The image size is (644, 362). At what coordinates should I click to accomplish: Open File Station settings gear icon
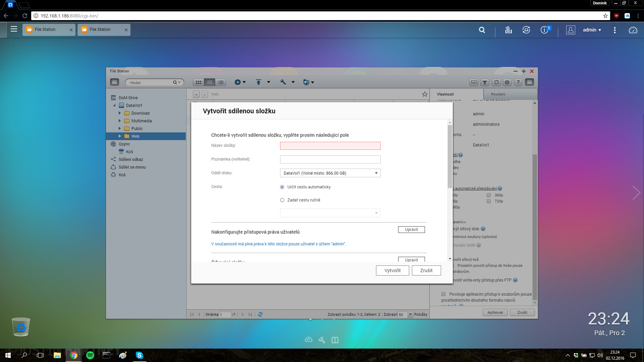(x=507, y=82)
